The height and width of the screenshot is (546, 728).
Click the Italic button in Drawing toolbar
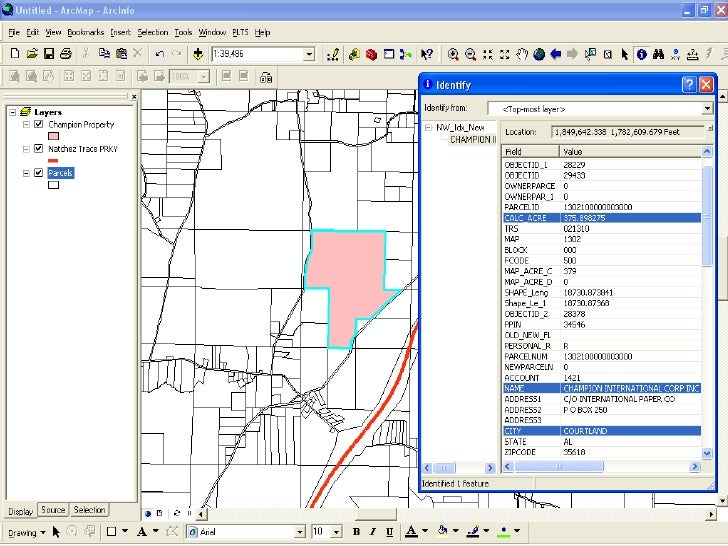pyautogui.click(x=373, y=532)
